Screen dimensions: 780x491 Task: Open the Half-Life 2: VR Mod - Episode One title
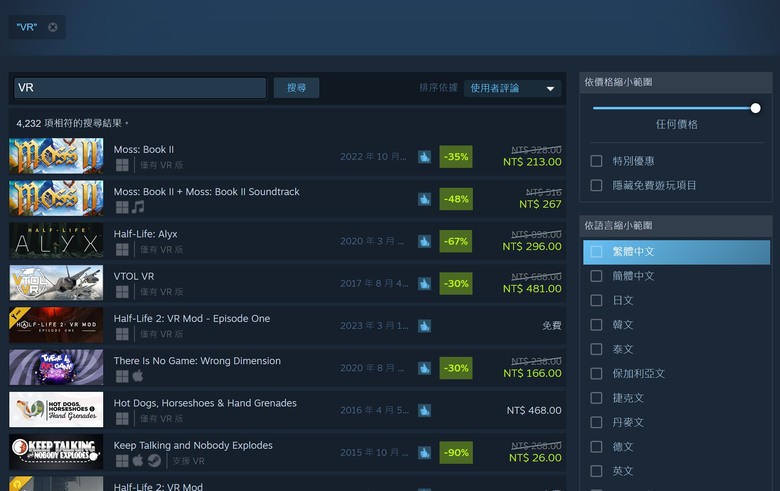pyautogui.click(x=192, y=318)
